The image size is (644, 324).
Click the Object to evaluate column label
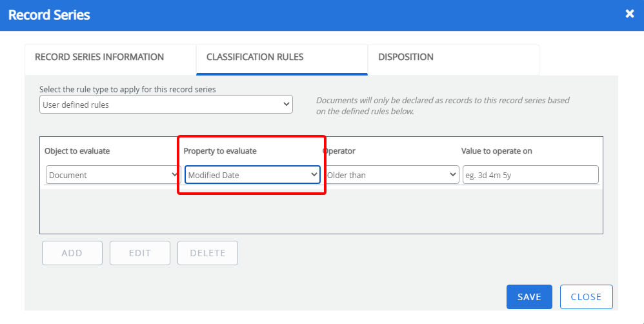point(77,151)
